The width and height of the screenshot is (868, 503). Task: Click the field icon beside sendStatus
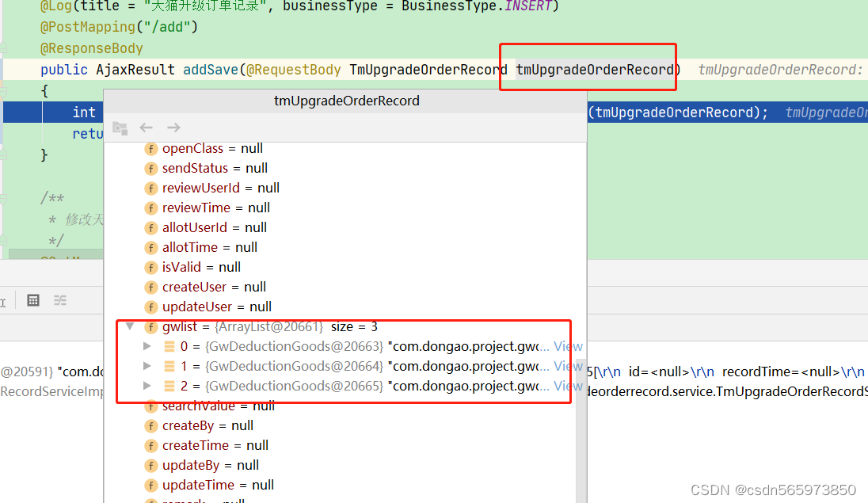click(150, 168)
